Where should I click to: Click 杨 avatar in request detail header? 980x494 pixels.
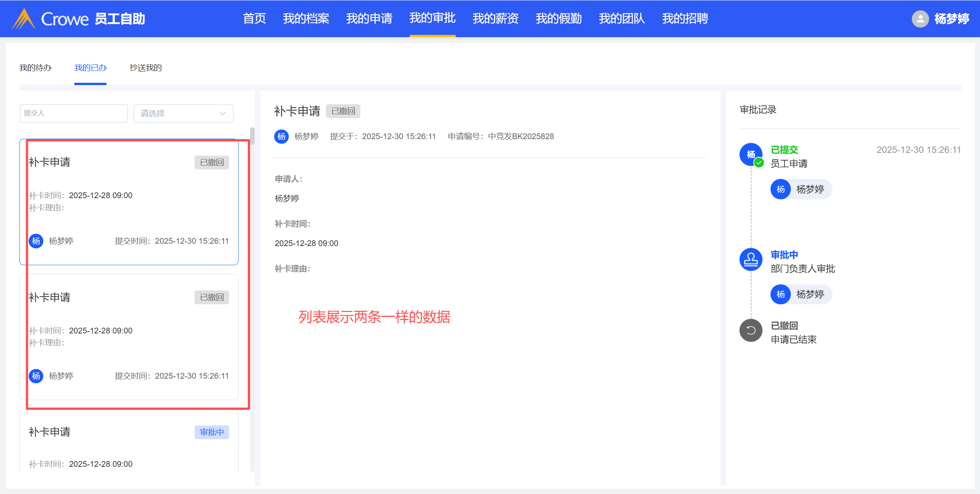(281, 136)
